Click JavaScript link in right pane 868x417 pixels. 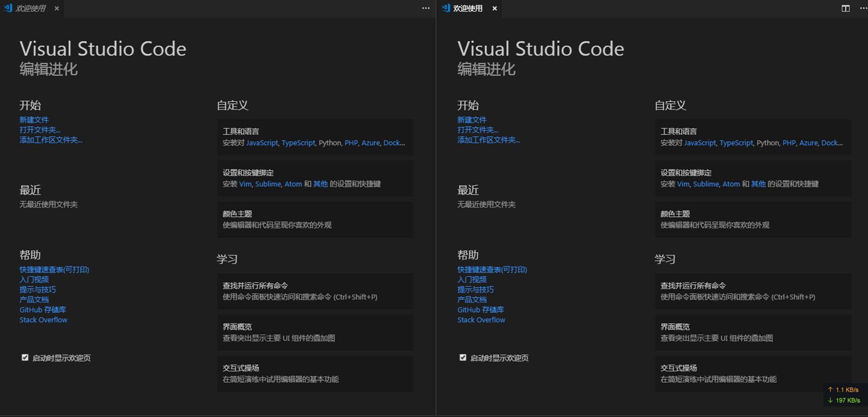700,143
